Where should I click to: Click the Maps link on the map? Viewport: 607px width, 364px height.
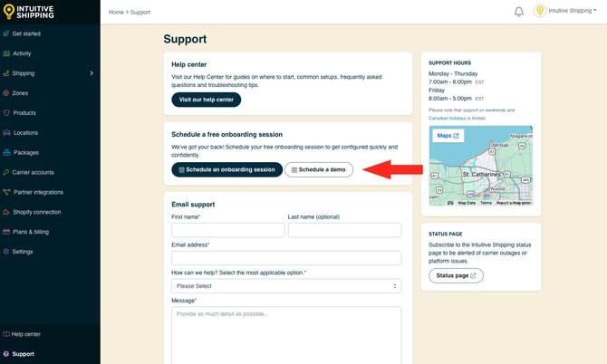(x=448, y=136)
